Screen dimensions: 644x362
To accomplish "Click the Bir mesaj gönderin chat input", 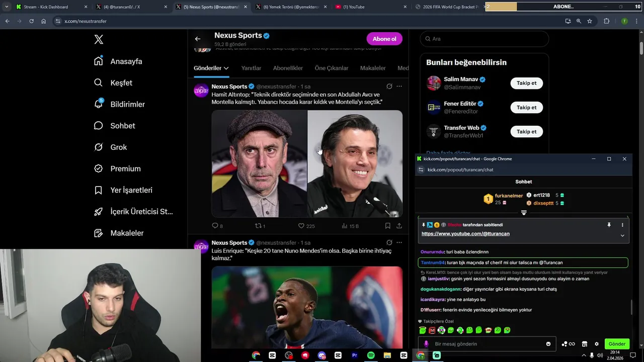I will pos(487,344).
